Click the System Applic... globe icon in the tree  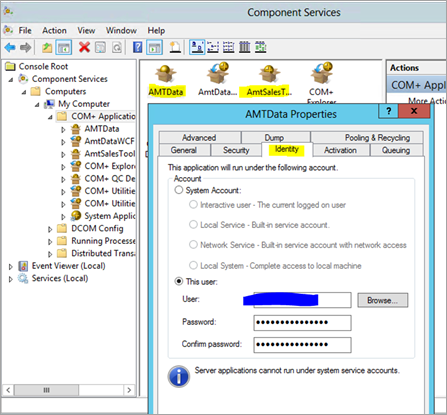[x=76, y=216]
